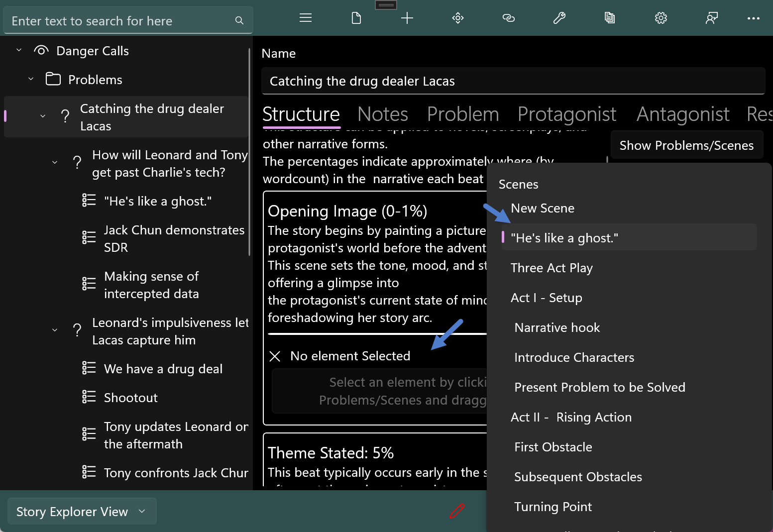Clear selected element with X icon

[x=275, y=356]
